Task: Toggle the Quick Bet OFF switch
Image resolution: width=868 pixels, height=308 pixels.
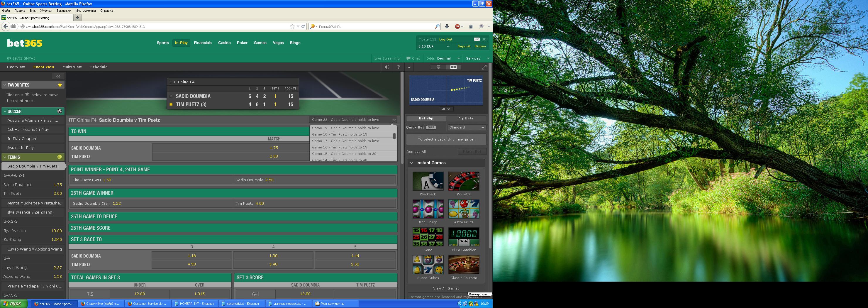Action: (431, 127)
